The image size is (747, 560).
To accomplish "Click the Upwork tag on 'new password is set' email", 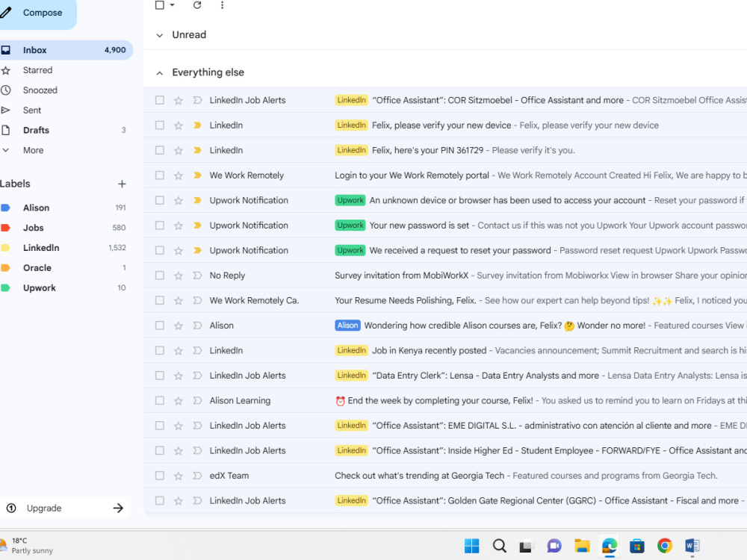I will click(x=350, y=225).
